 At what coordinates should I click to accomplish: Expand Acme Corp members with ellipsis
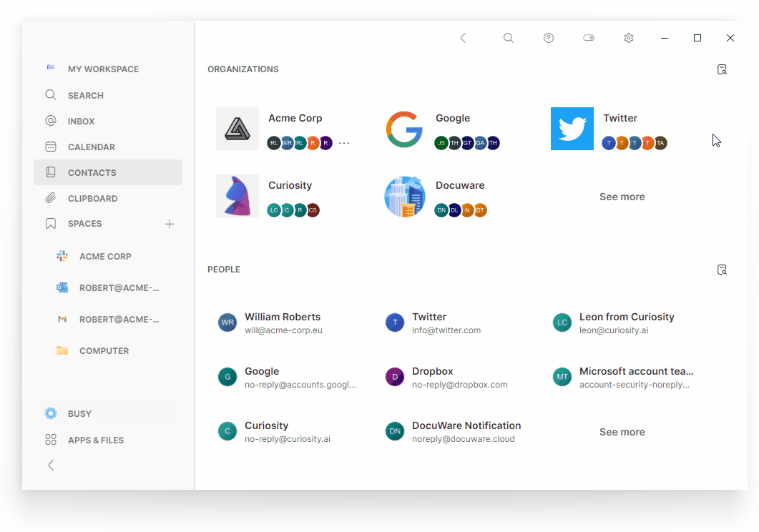(344, 143)
